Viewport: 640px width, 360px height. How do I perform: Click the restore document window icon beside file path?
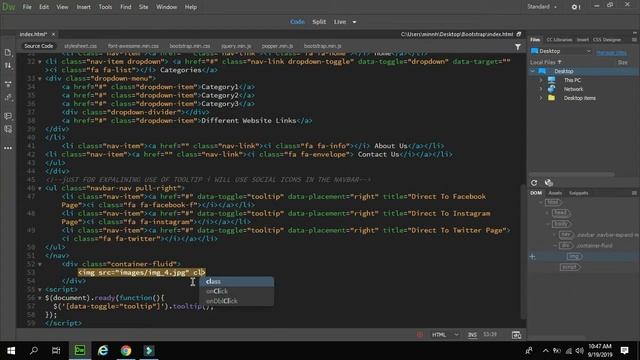pyautogui.click(x=519, y=34)
